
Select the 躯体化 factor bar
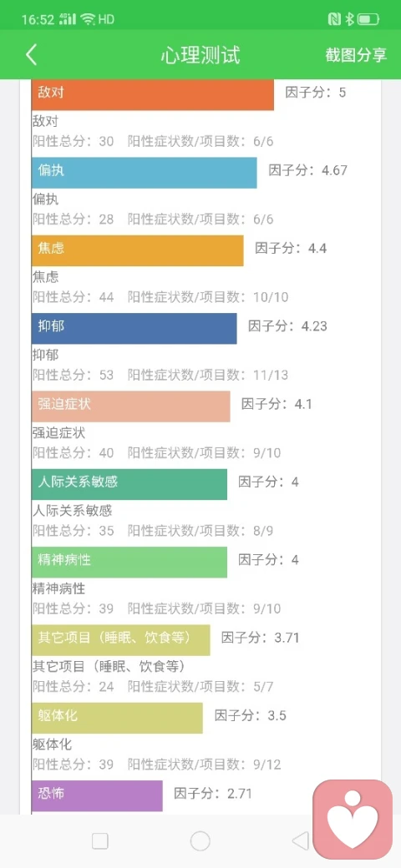coord(118,719)
